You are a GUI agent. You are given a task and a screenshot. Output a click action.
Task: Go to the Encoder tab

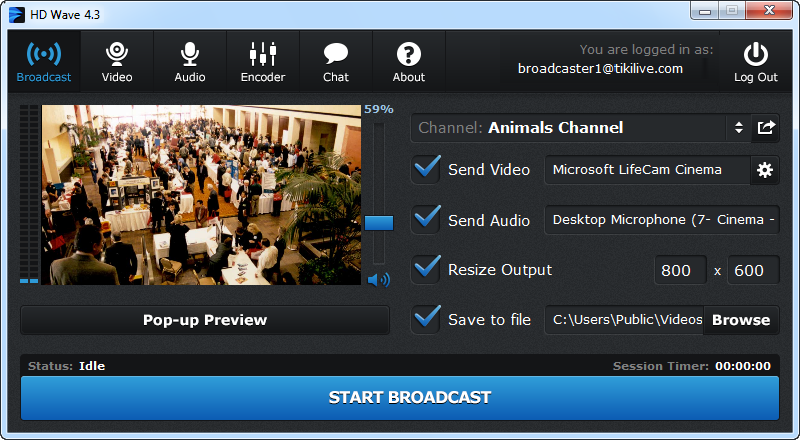[x=263, y=61]
